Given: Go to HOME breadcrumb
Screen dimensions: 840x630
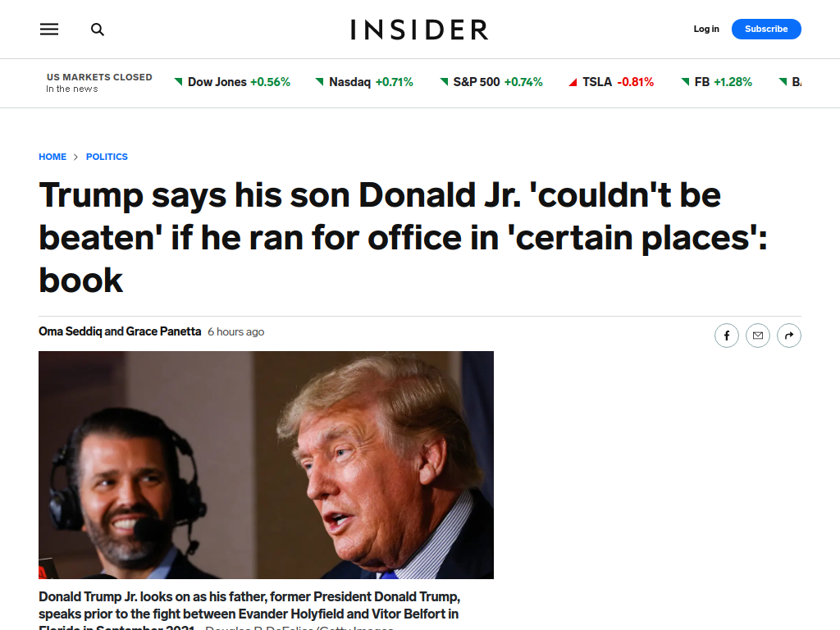Looking at the screenshot, I should coord(52,157).
